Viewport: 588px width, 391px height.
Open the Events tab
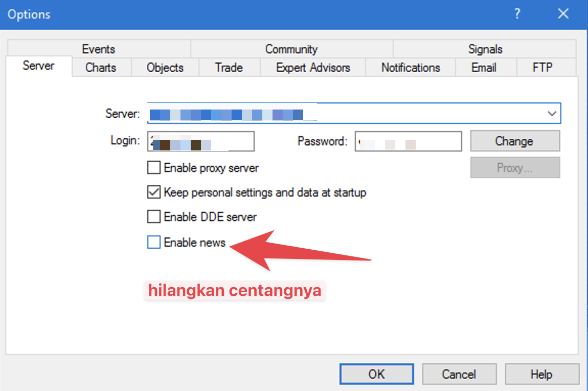pos(98,49)
